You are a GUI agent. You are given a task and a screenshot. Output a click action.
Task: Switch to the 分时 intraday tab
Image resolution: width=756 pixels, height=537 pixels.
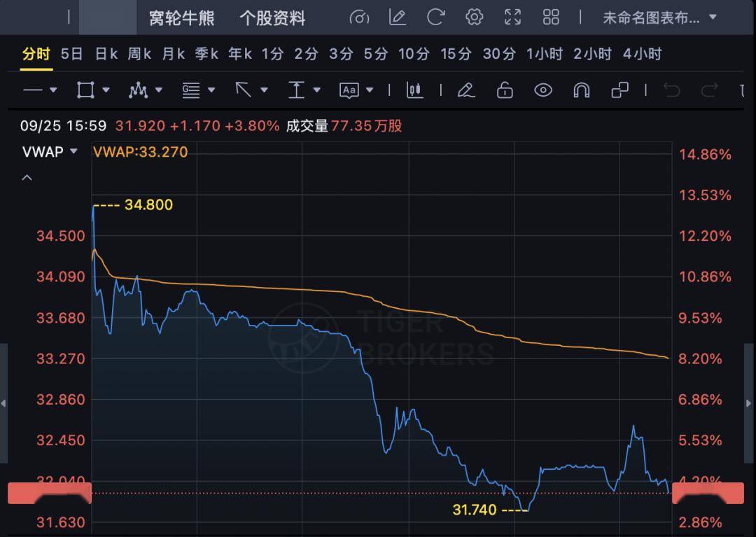[x=36, y=54]
